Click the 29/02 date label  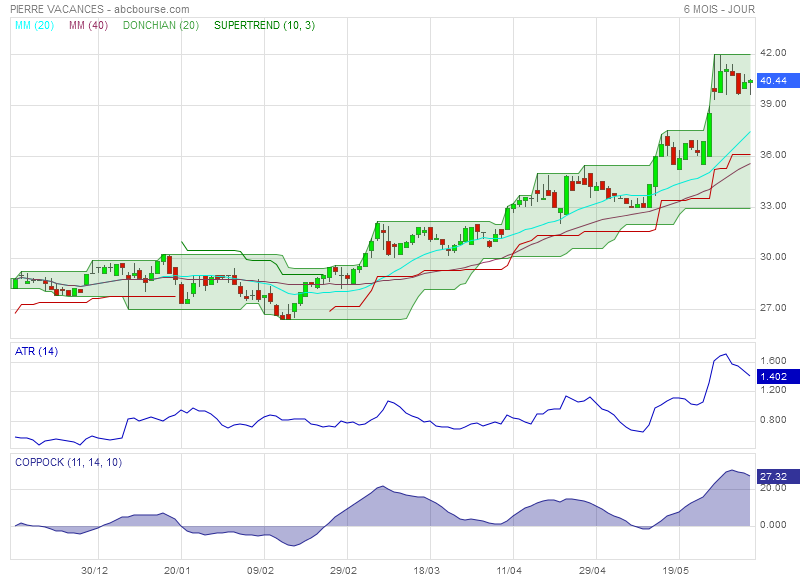pyautogui.click(x=343, y=570)
